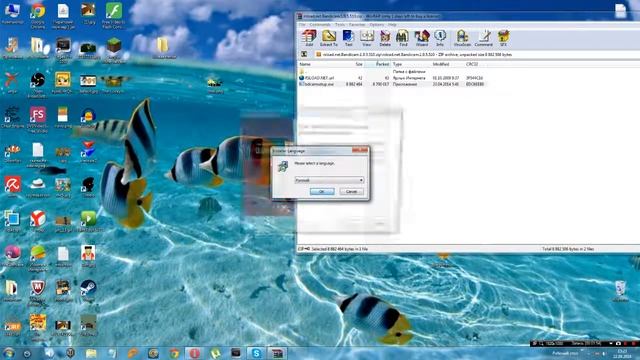Screen dimensions: 640x360
Task: Open the Tools menu in WinRAR
Action: (340, 24)
